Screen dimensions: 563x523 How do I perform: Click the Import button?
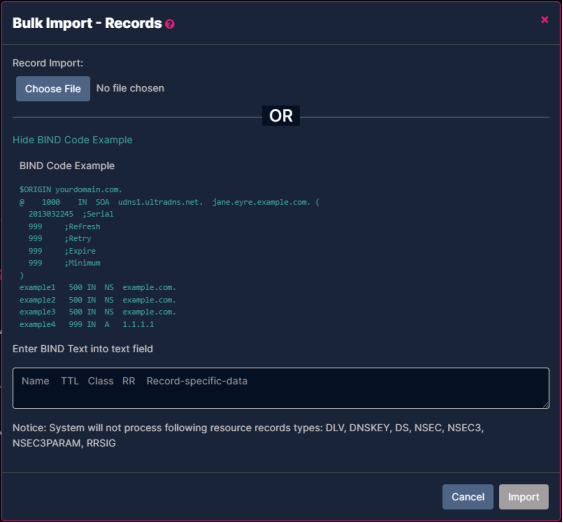524,496
